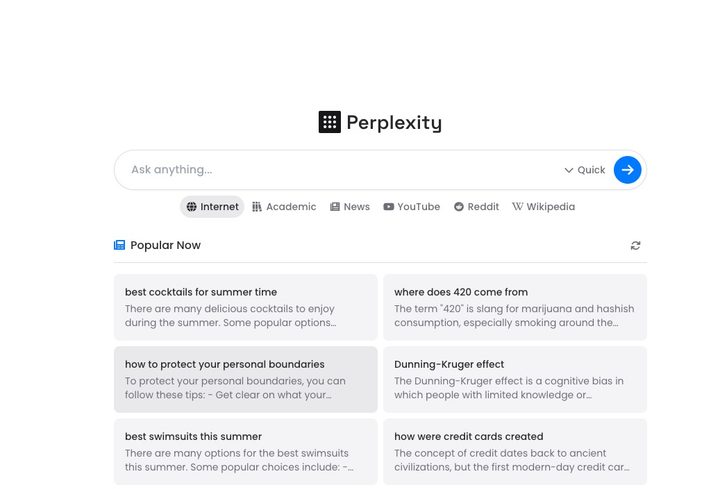Open "how were credit cards created" card

point(514,451)
